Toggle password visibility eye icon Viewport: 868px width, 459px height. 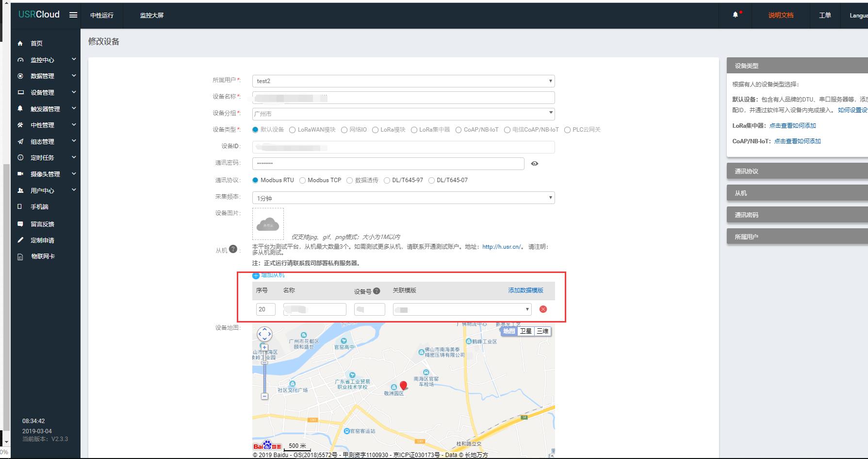click(535, 164)
